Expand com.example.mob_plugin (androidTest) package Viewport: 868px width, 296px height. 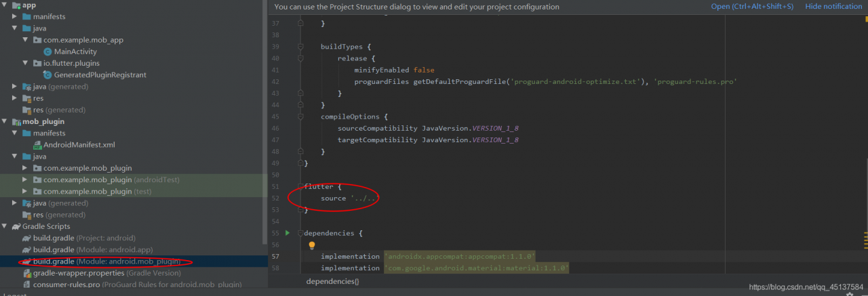pyautogui.click(x=26, y=180)
